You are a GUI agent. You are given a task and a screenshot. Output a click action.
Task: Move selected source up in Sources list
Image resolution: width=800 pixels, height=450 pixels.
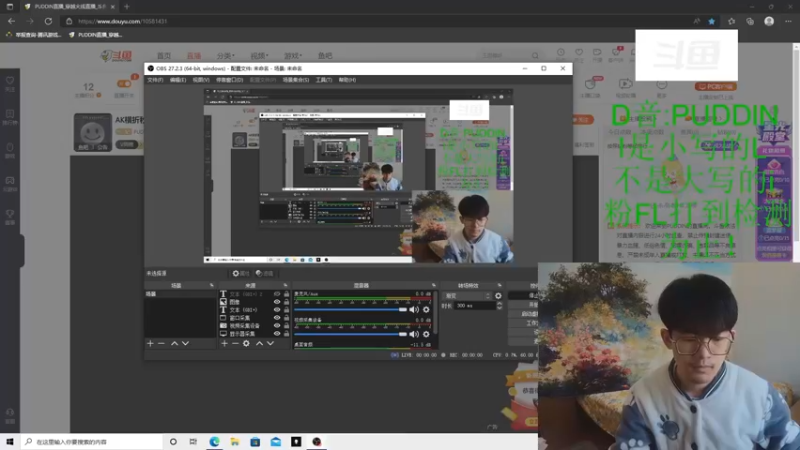pyautogui.click(x=259, y=343)
